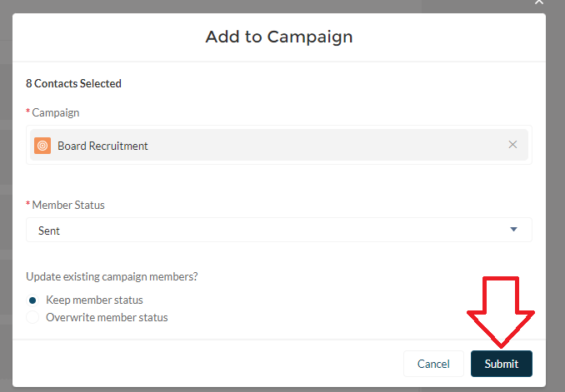Open the Member Status dropdown showing Sent
The width and height of the screenshot is (565, 392).
278,231
